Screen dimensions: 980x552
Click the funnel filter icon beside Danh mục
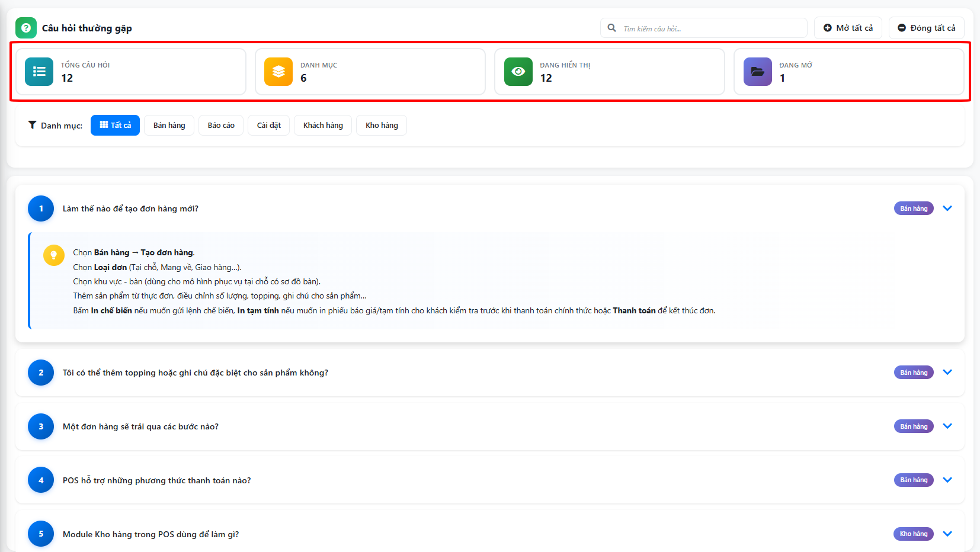click(x=33, y=125)
